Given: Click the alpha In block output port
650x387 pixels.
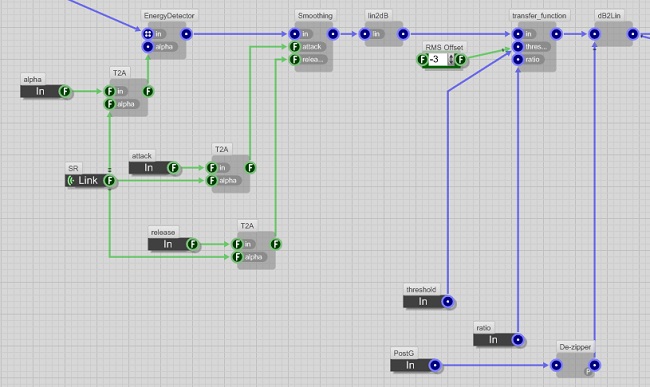Looking at the screenshot, I should point(65,91).
